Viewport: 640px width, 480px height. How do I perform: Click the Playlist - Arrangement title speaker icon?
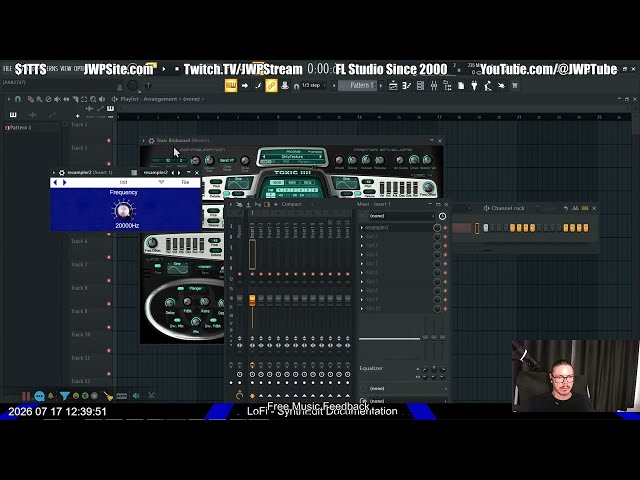pos(115,99)
